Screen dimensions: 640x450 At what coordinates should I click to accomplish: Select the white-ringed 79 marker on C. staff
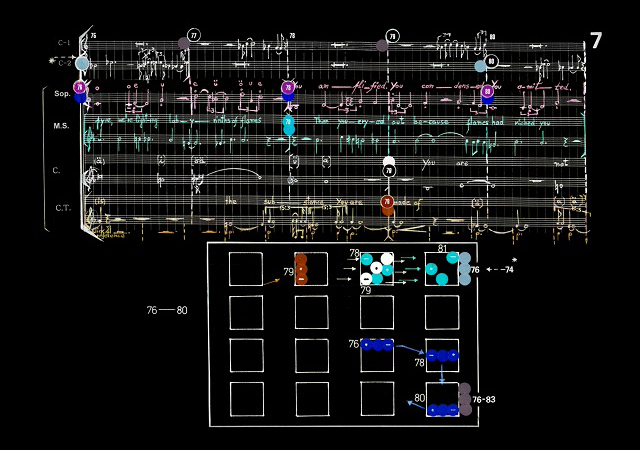pos(389,170)
